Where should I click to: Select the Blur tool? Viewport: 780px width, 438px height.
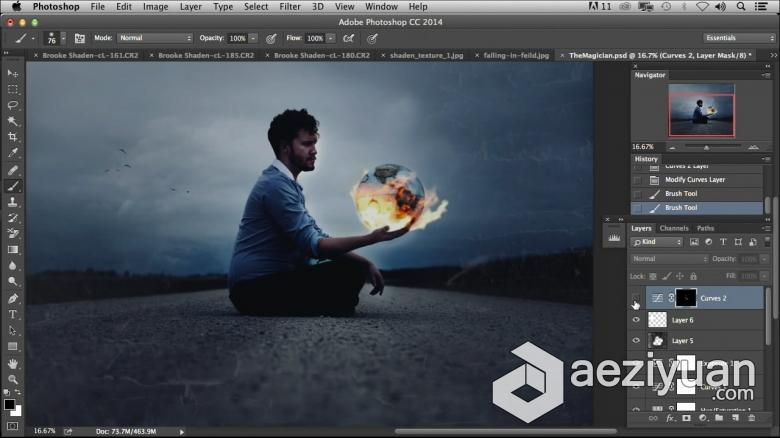[12, 265]
